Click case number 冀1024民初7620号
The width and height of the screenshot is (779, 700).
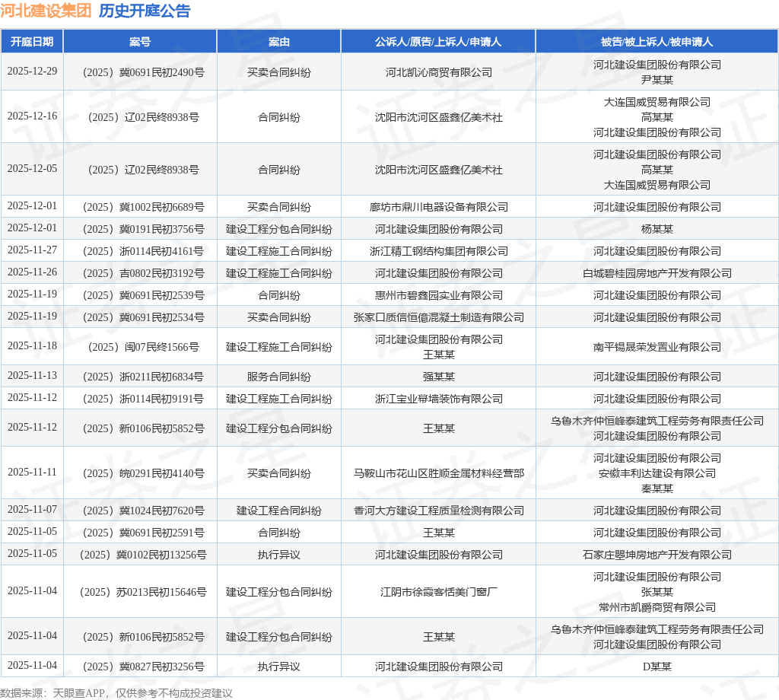[x=144, y=511]
